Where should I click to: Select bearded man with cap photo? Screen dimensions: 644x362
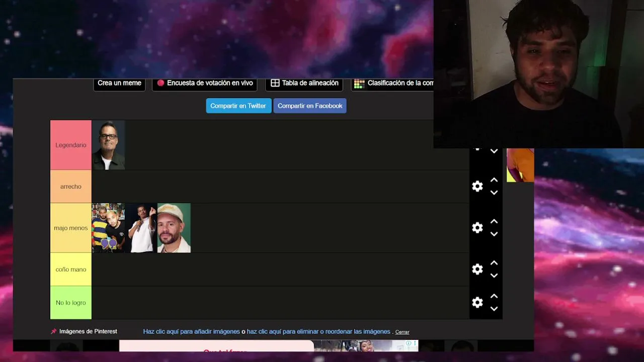[x=174, y=228]
